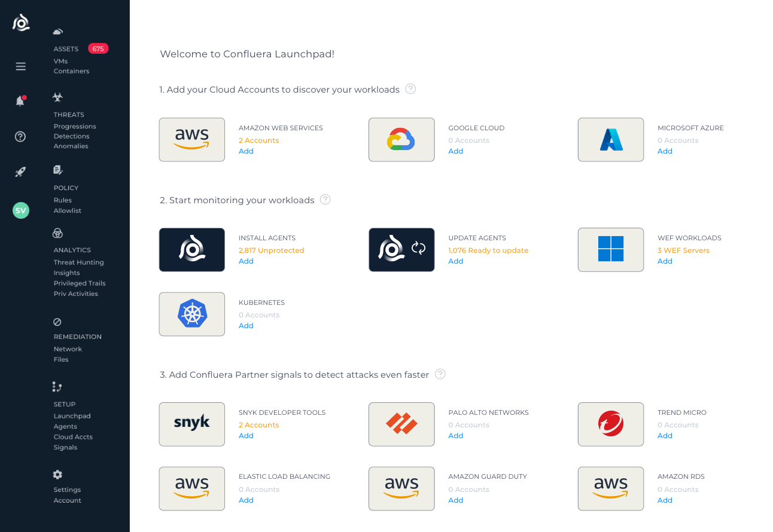
Task: Click help icon beside Cloud Accounts heading
Action: click(410, 89)
